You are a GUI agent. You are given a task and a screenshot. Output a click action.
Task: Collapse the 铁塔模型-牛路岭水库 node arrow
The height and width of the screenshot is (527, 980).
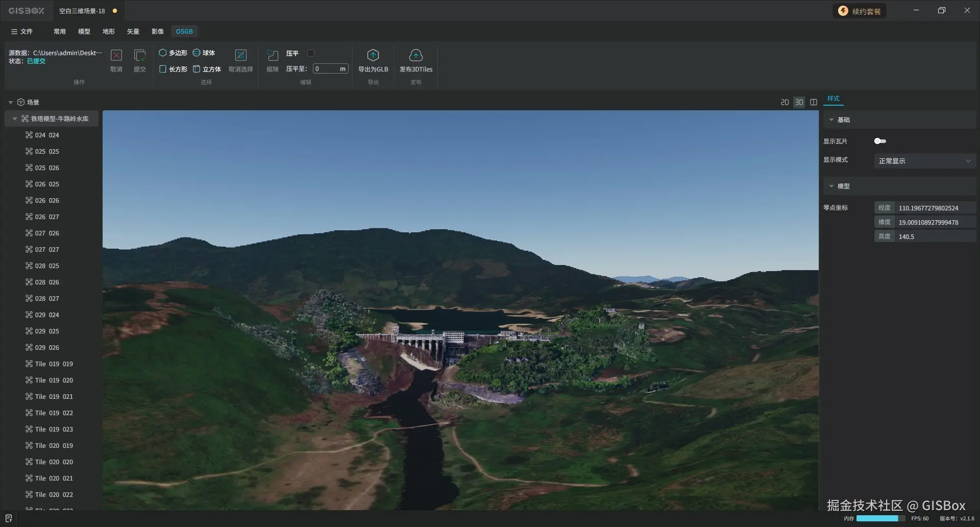(15, 118)
